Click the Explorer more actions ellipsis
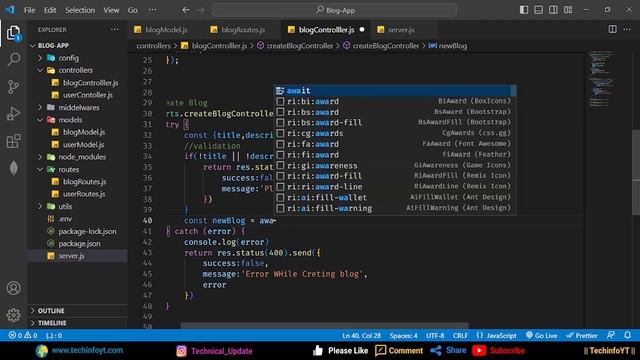 point(115,29)
